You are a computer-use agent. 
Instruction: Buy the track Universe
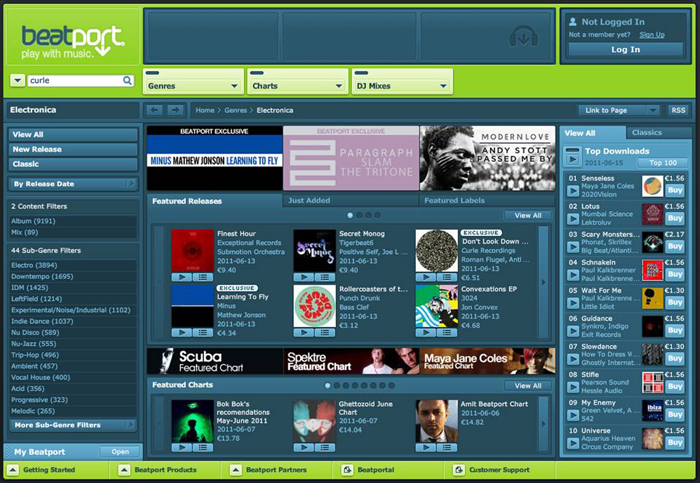675,443
